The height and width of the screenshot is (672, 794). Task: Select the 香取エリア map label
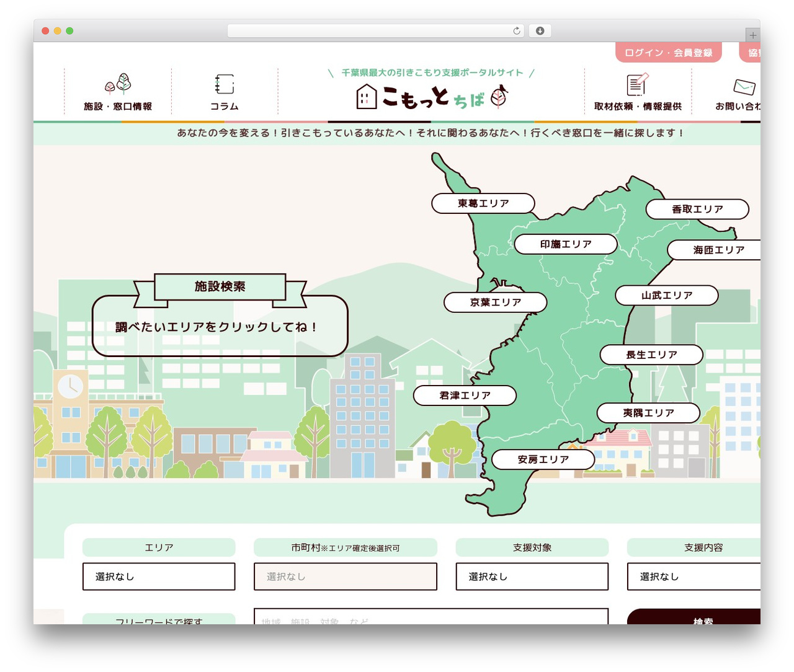[x=697, y=210]
